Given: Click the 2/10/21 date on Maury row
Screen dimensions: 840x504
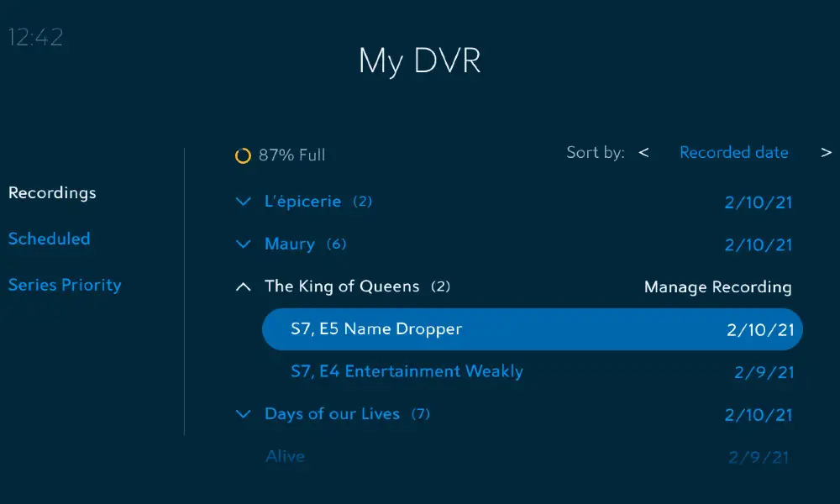Looking at the screenshot, I should (x=758, y=245).
